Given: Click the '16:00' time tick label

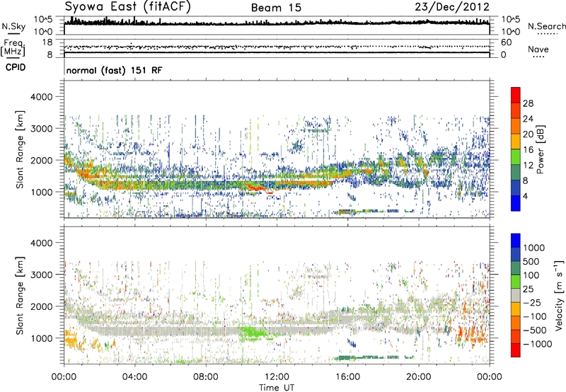Looking at the screenshot, I should [348, 377].
